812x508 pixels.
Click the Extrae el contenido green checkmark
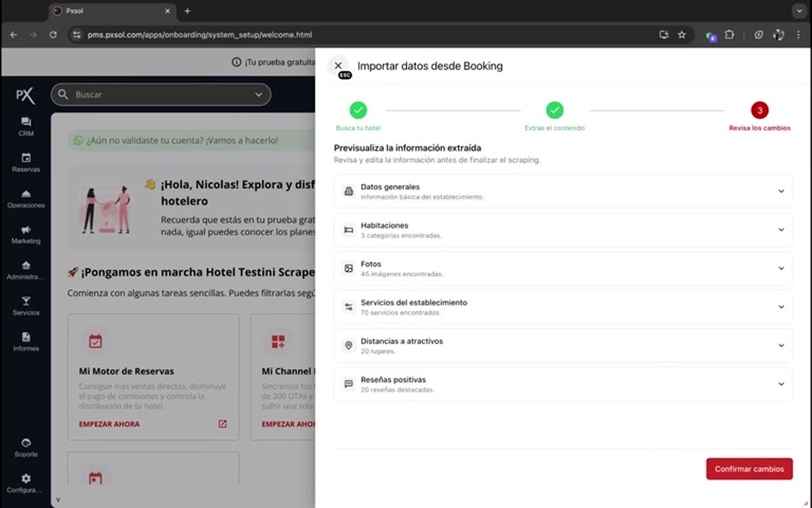(555, 110)
